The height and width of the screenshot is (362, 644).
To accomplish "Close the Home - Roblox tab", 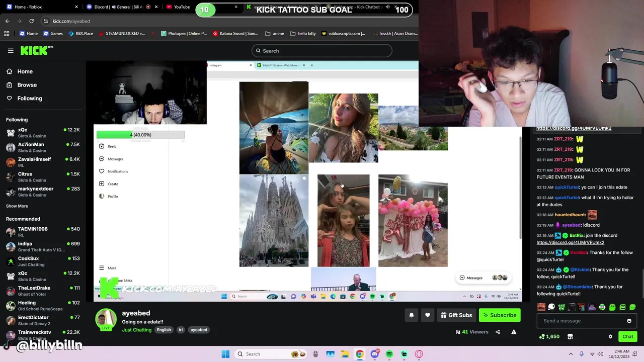I will (x=76, y=7).
